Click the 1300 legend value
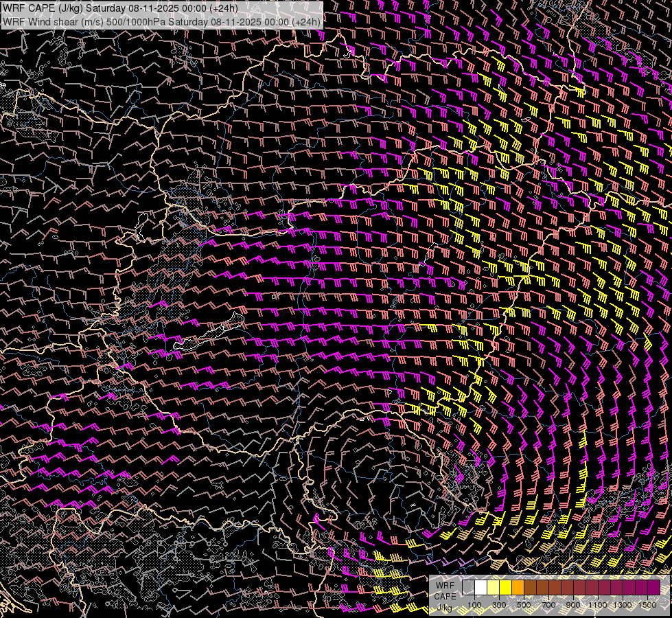Screen dimensions: 672x618 (623, 605)
